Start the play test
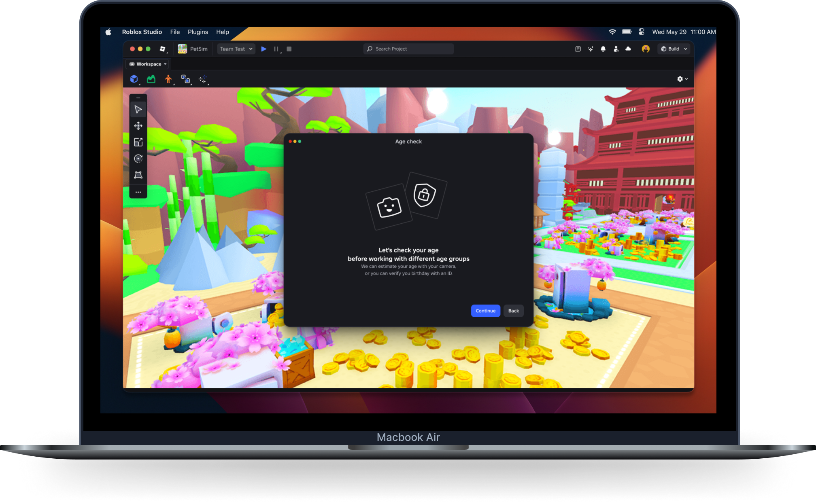This screenshot has width=816, height=504. point(264,49)
